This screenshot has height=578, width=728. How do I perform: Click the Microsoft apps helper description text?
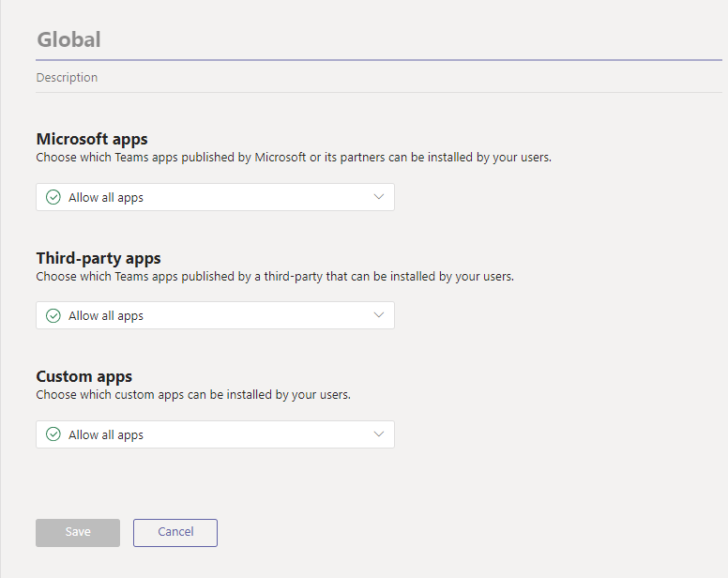click(294, 158)
